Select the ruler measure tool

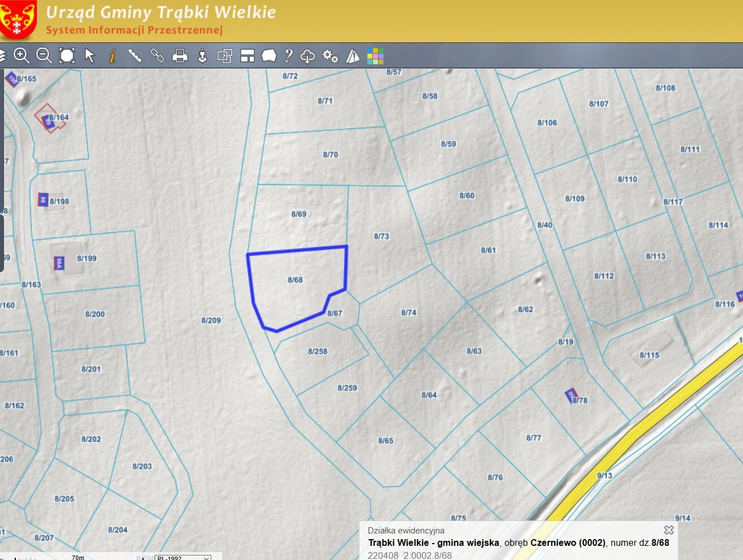click(x=134, y=55)
